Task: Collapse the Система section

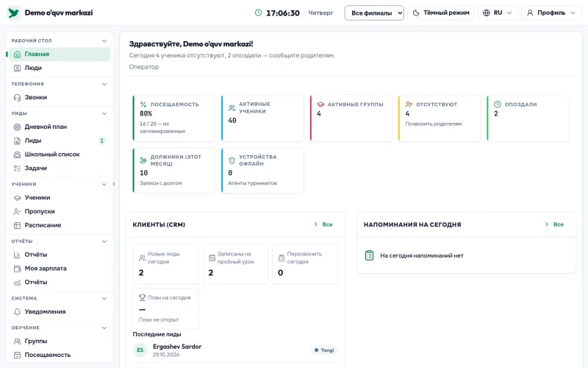Action: [104, 298]
